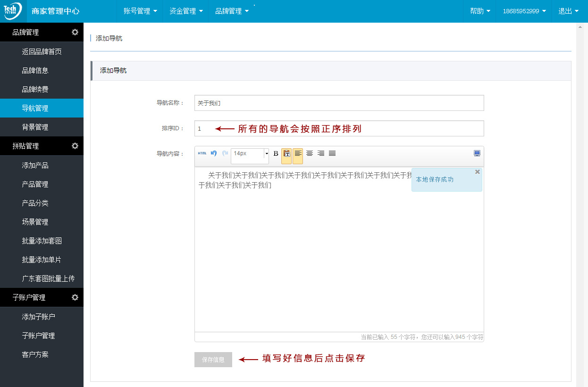Open 产品管理 in sidebar

(x=42, y=184)
